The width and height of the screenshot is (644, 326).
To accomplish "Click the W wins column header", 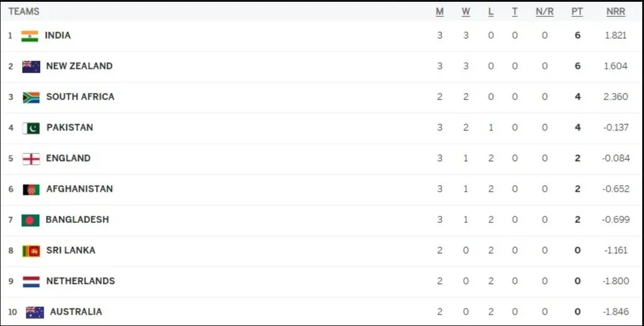I will click(466, 12).
